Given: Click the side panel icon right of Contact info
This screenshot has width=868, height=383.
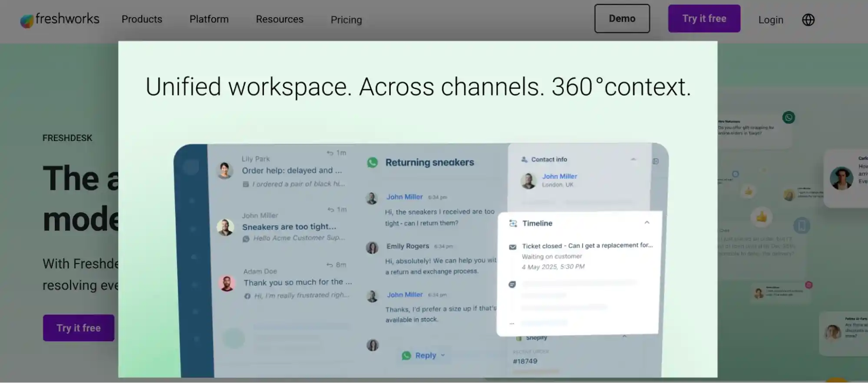Looking at the screenshot, I should (656, 161).
